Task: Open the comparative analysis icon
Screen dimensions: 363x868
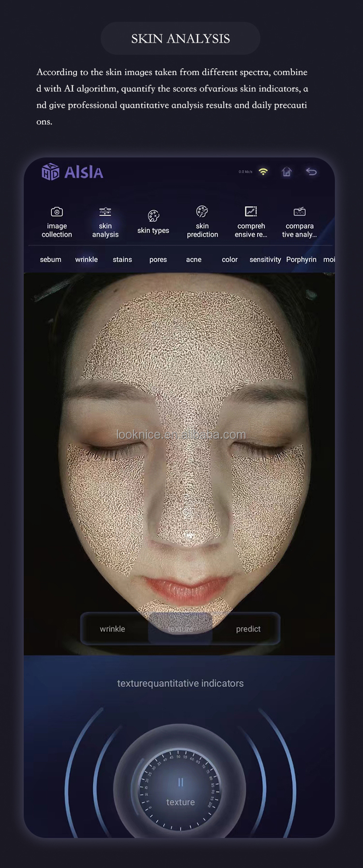Action: pyautogui.click(x=300, y=212)
